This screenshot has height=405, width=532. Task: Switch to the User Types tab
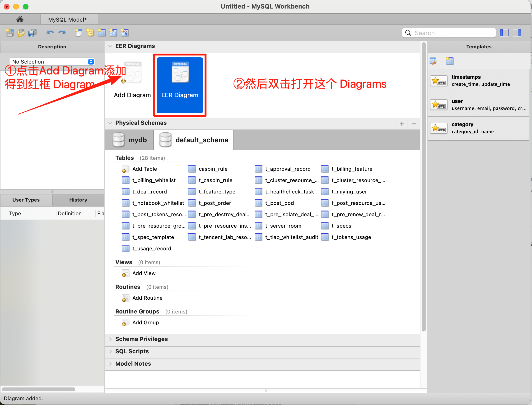click(26, 200)
